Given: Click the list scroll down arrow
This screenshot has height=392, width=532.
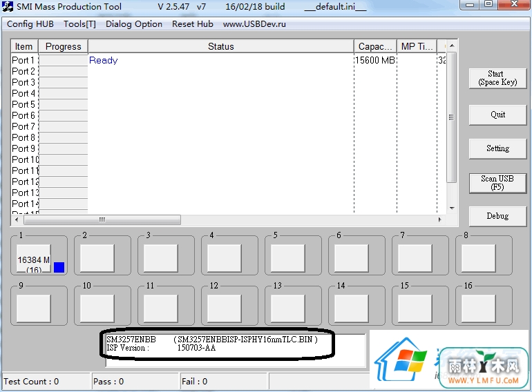Looking at the screenshot, I should [452, 208].
